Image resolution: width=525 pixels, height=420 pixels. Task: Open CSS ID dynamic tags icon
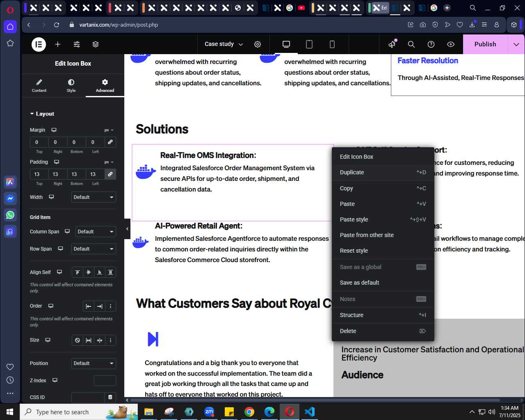[x=110, y=397]
